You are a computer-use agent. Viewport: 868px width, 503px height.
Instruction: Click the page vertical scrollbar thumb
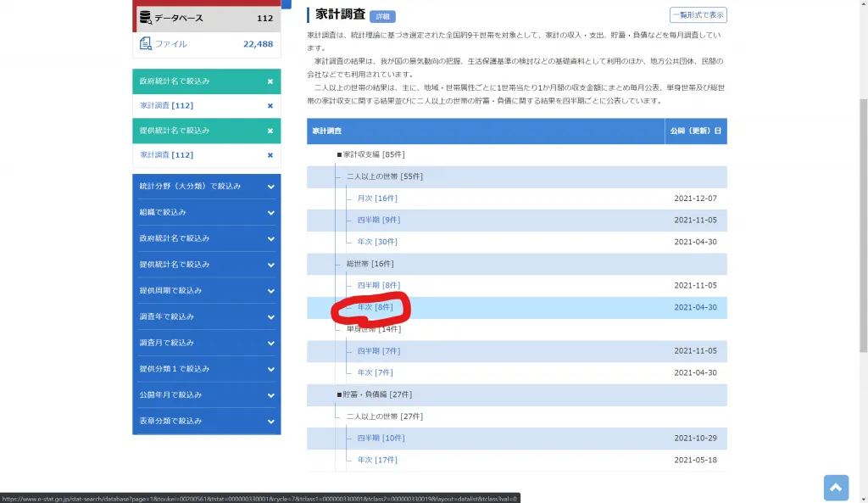coord(863,226)
